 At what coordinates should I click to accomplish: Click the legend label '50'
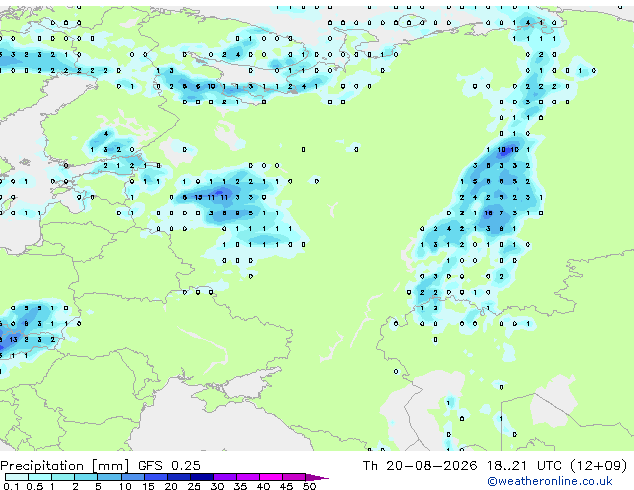309,486
